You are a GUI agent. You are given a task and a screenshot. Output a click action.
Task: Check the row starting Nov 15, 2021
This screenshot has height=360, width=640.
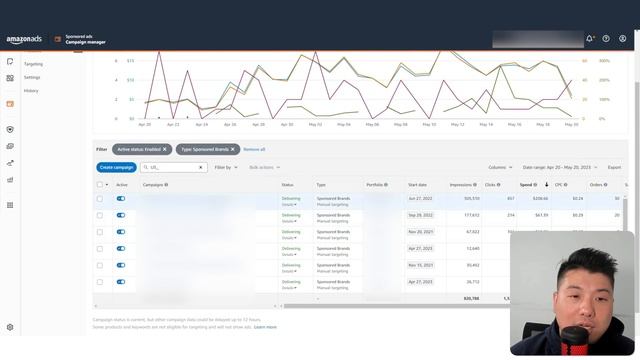pyautogui.click(x=100, y=265)
